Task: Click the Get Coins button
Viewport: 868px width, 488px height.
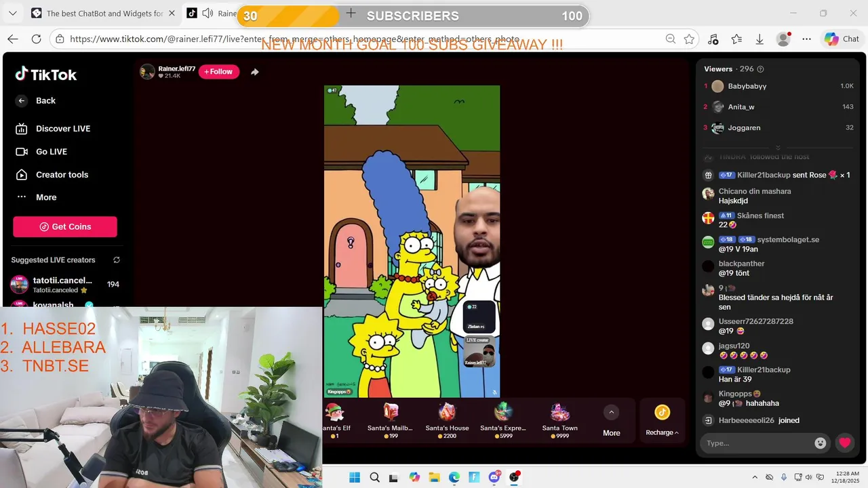Action: coord(65,226)
